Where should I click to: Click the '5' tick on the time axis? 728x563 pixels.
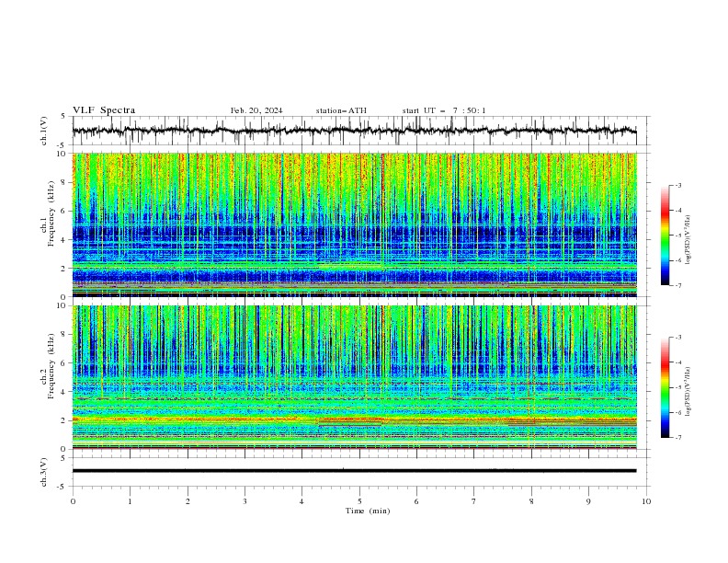(359, 501)
